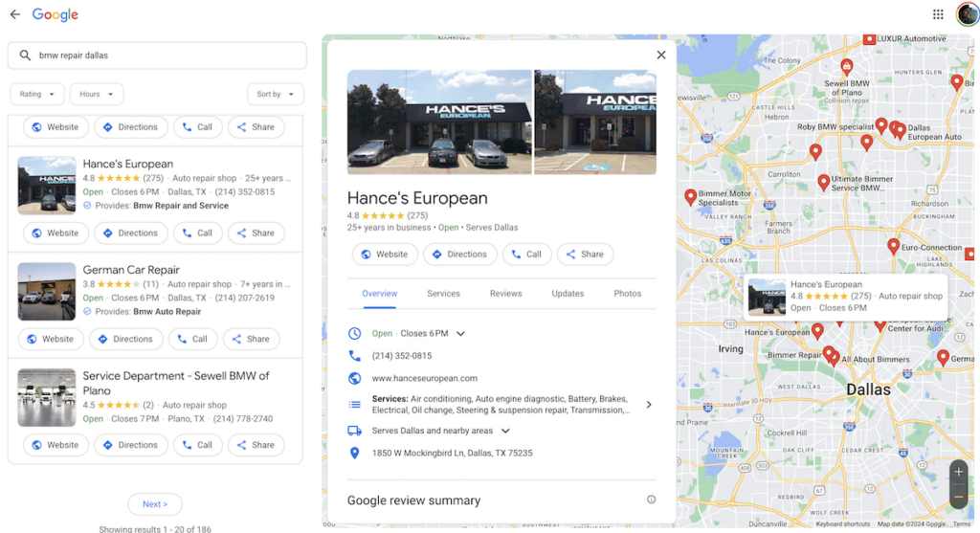The width and height of the screenshot is (980, 533).
Task: Click Website button in Hance's European detail panel
Action: (385, 255)
